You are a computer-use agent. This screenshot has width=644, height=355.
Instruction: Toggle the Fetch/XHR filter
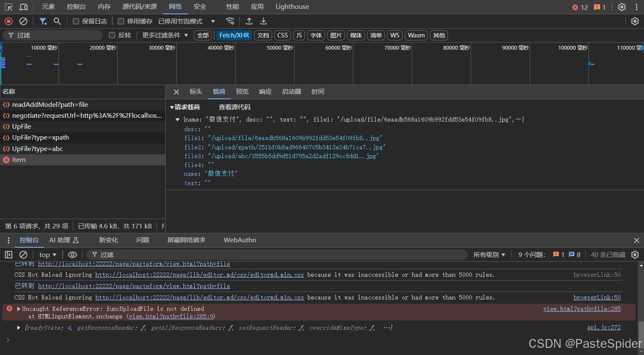coord(234,35)
